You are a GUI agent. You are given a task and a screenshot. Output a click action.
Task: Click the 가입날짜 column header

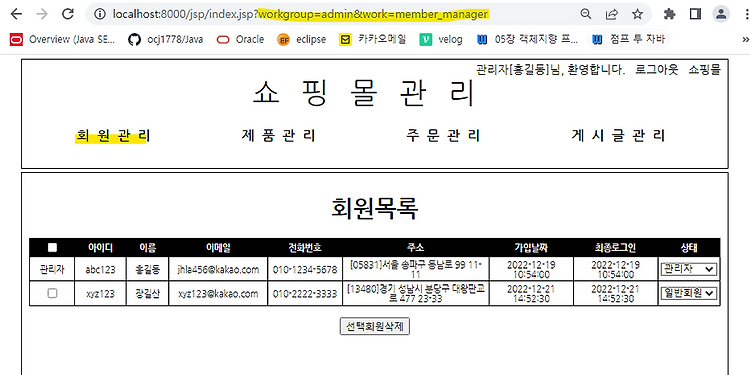point(531,247)
